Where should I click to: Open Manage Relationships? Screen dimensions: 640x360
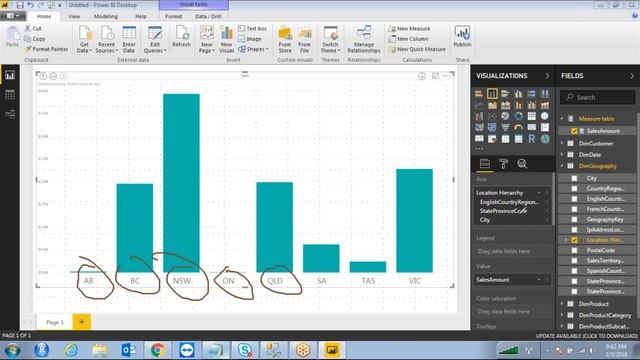(x=364, y=39)
